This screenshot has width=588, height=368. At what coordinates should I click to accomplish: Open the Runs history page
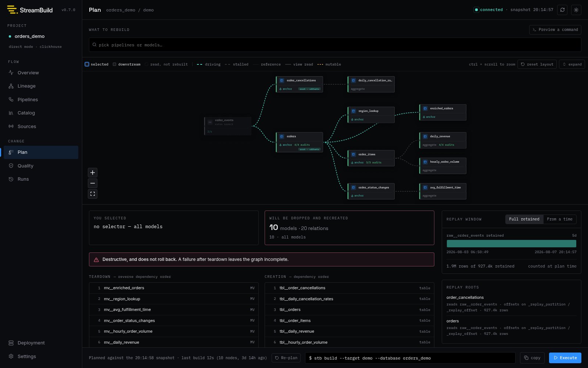(x=41, y=179)
